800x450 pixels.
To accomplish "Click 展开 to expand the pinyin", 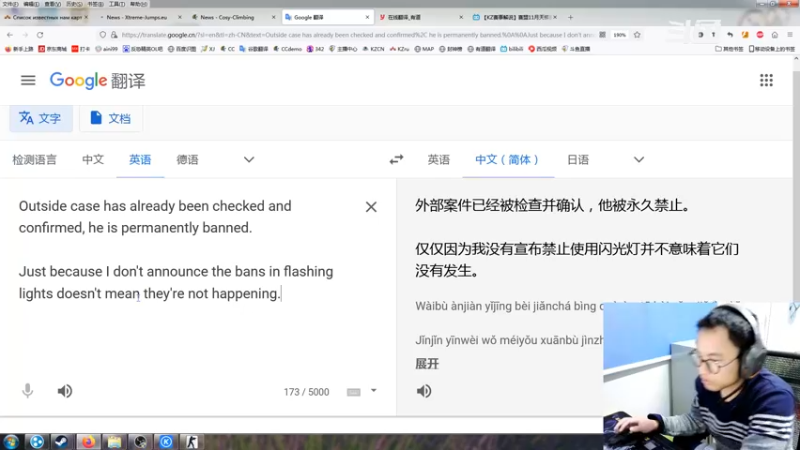I will pos(427,364).
